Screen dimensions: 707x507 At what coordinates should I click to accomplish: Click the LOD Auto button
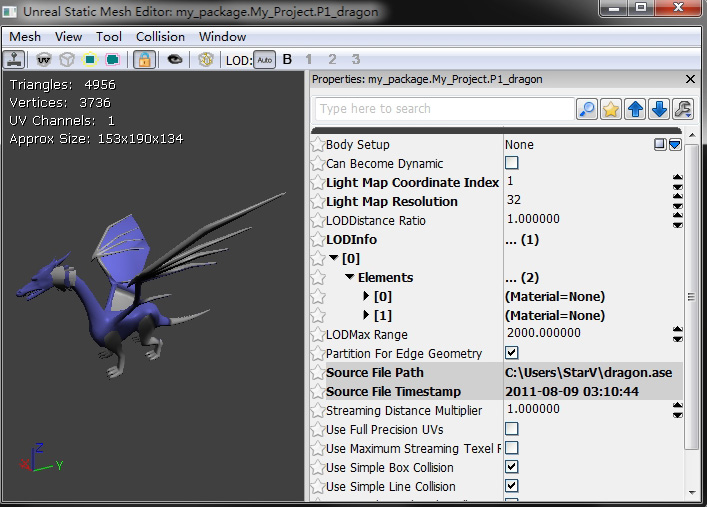coord(264,60)
